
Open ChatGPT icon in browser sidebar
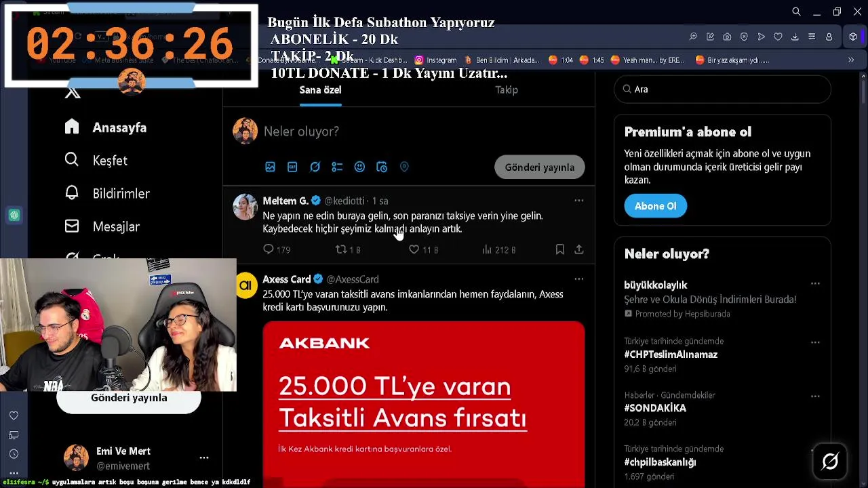point(14,216)
